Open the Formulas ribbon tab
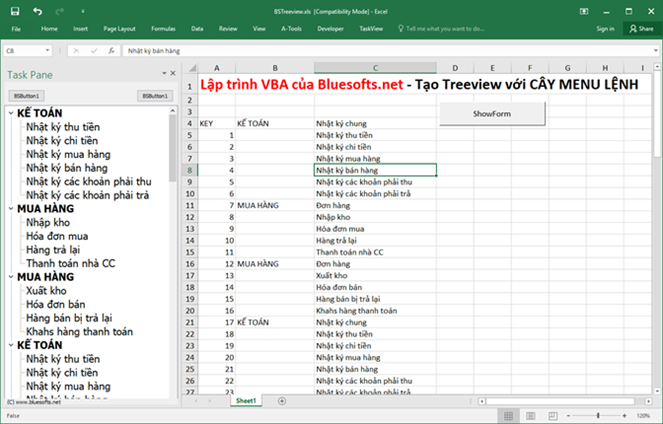The image size is (663, 424). 163,29
